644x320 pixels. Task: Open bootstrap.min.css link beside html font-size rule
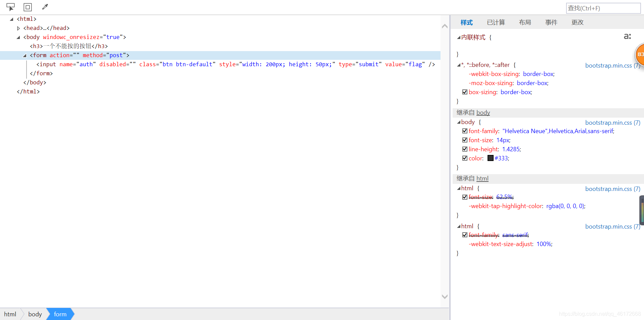612,189
